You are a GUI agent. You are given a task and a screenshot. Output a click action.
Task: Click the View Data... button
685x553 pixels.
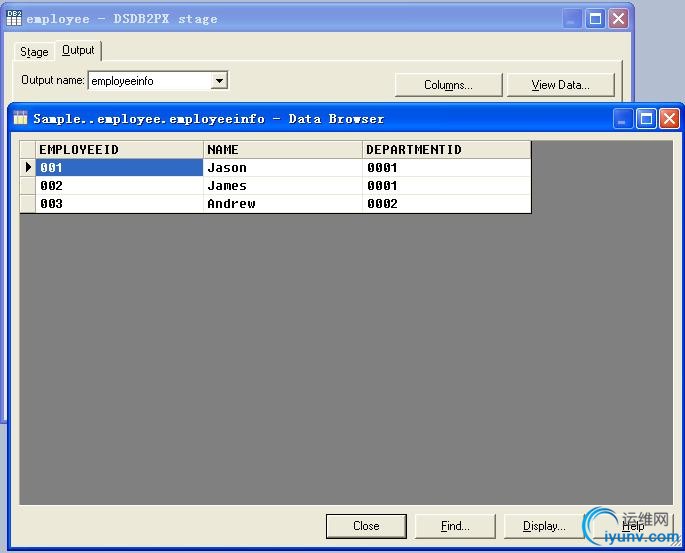pos(560,85)
